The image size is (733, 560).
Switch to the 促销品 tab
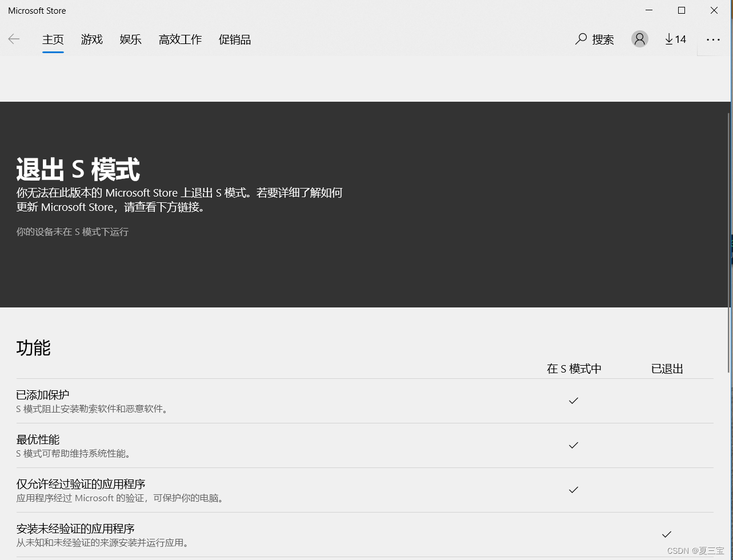(235, 39)
